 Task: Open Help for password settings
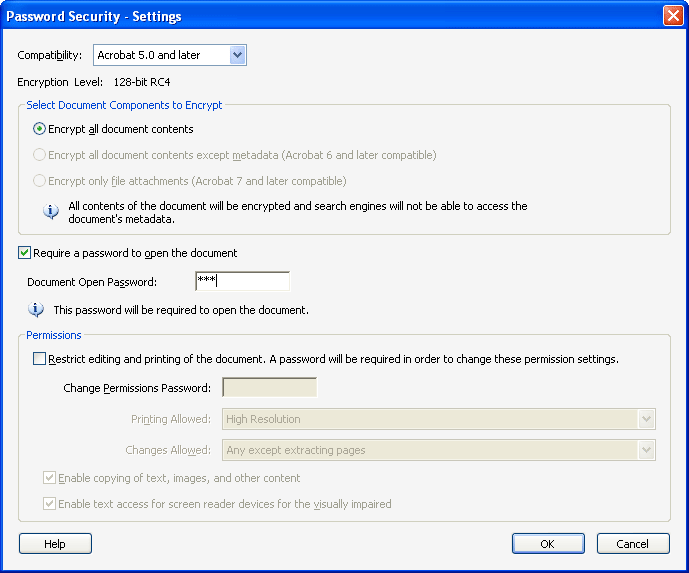(55, 544)
